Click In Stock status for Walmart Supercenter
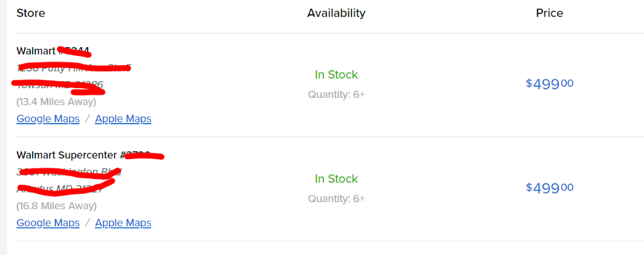The width and height of the screenshot is (644, 255). 336,178
